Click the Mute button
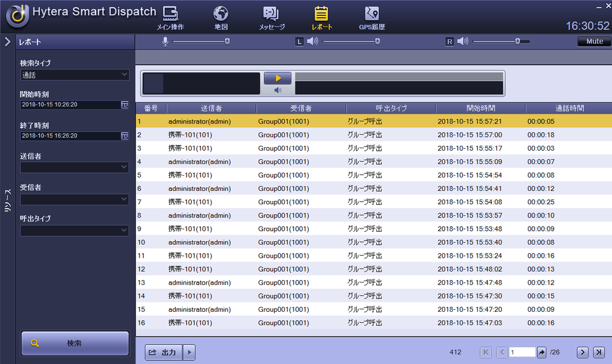The height and width of the screenshot is (364, 612). (x=594, y=41)
